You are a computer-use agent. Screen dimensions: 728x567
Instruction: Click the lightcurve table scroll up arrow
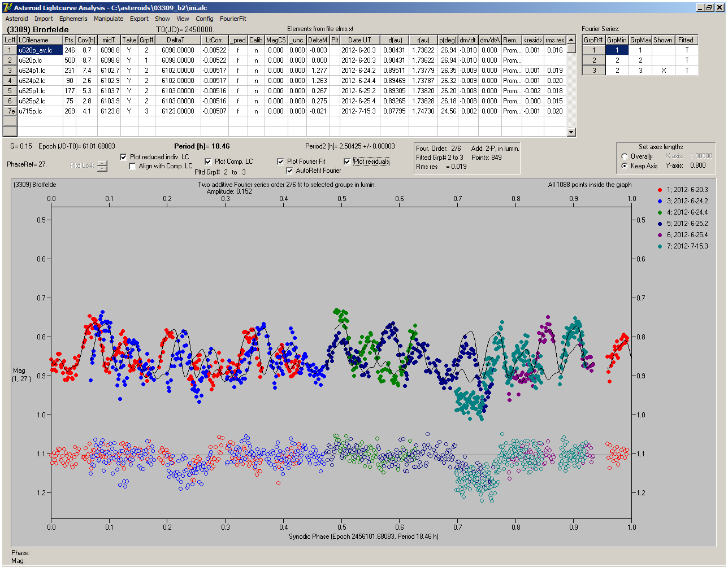point(571,40)
